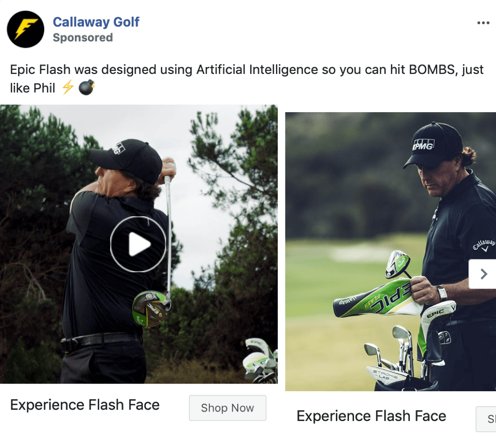Click the Sponsored label
This screenshot has height=448, width=496.
point(83,38)
